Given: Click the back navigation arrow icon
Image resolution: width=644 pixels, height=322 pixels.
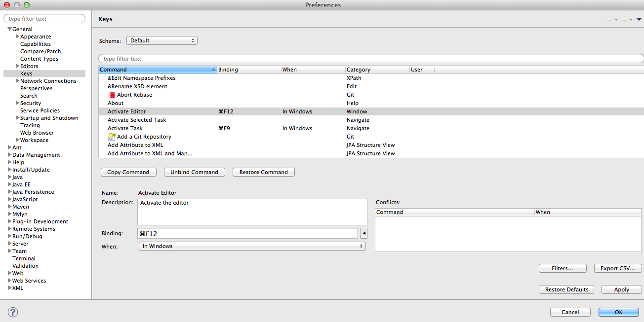Looking at the screenshot, I should 609,19.
